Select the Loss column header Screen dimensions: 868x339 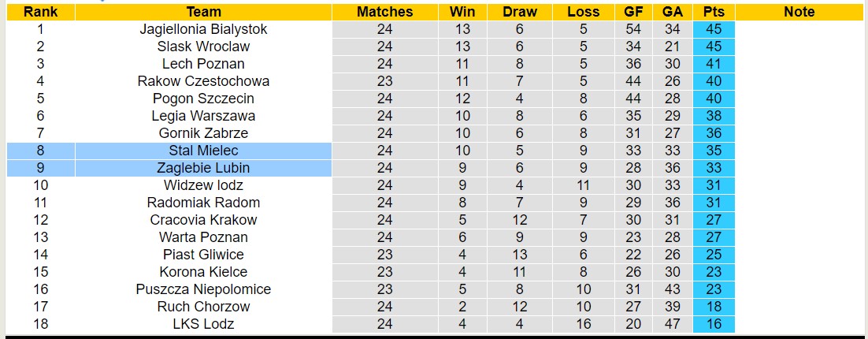(x=583, y=12)
